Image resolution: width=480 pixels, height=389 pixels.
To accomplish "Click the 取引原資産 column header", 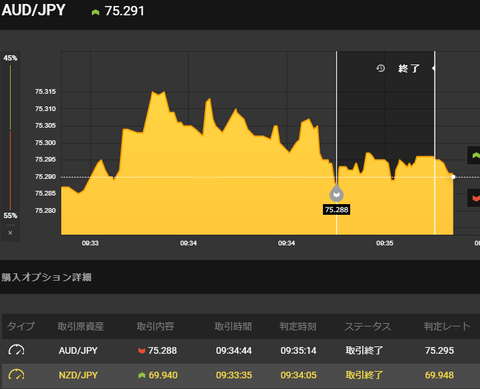I will 81,326.
